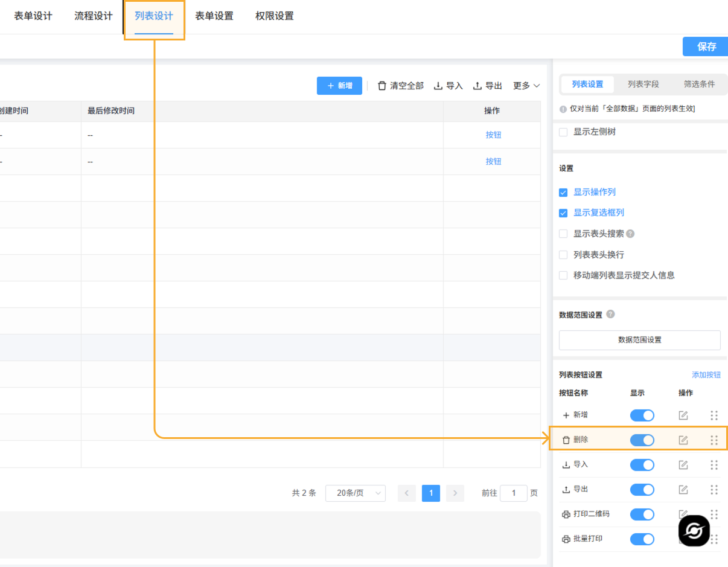This screenshot has height=567, width=728.
Task: Expand the 更多 dropdown
Action: tap(526, 86)
